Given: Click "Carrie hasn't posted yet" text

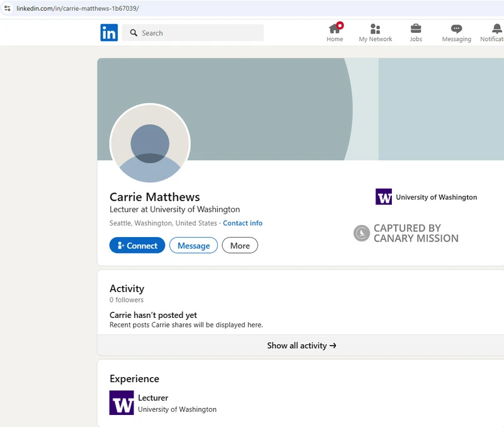Looking at the screenshot, I should tap(153, 315).
